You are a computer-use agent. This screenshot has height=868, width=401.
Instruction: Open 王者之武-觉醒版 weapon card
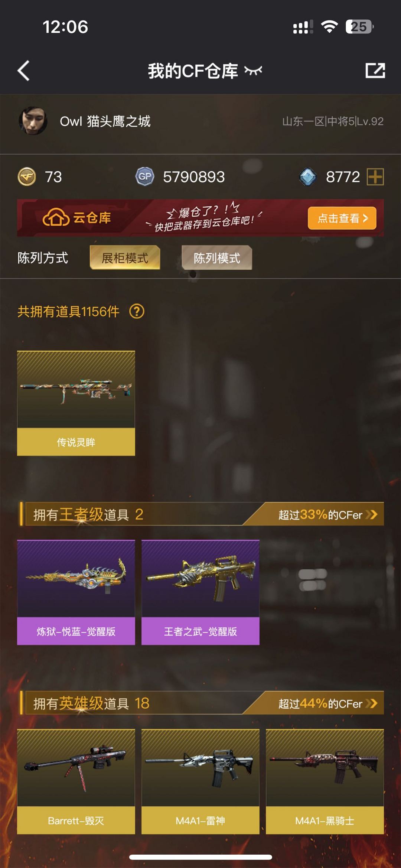200,592
